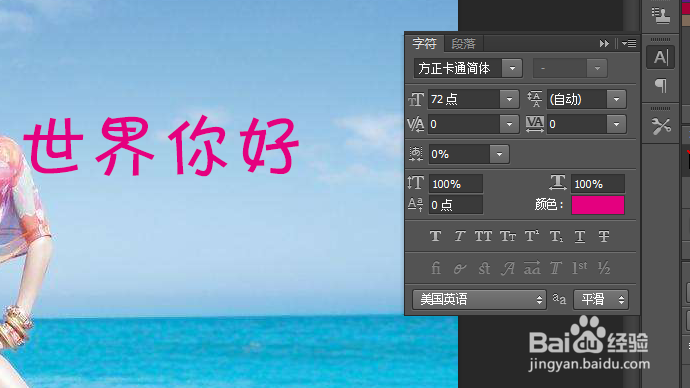Toggle Strikethrough style
This screenshot has height=388, width=690.
click(604, 237)
